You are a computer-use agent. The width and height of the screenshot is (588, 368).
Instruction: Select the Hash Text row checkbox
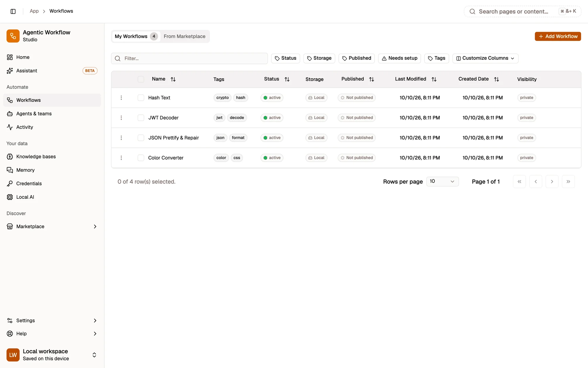coord(141,98)
